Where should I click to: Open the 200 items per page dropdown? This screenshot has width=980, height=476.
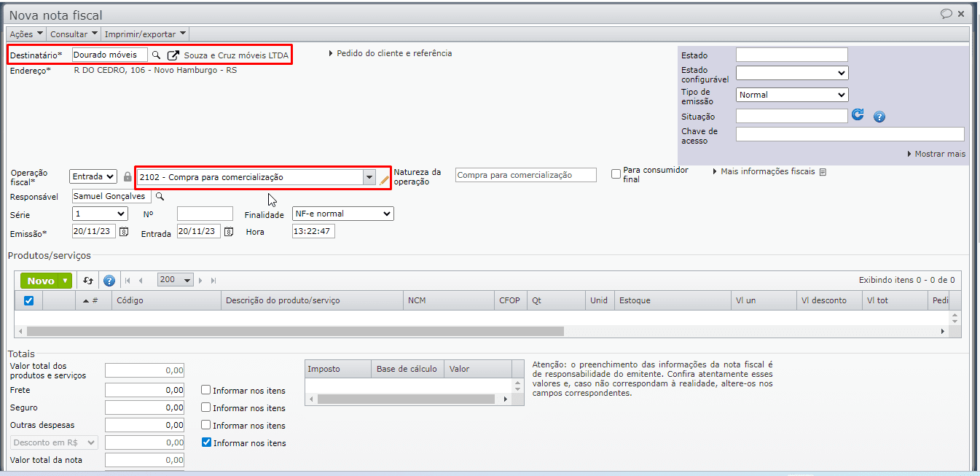coord(176,280)
